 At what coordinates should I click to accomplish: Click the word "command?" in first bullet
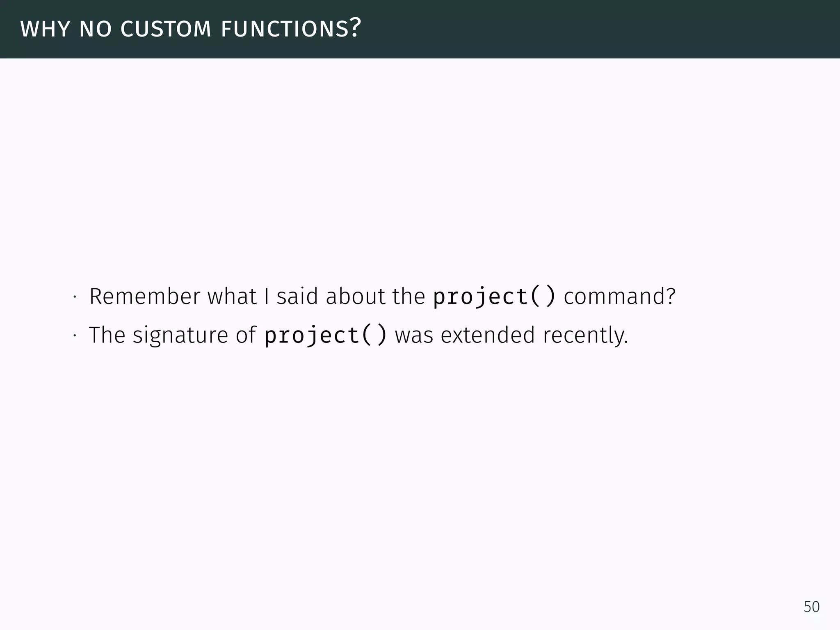tap(619, 296)
